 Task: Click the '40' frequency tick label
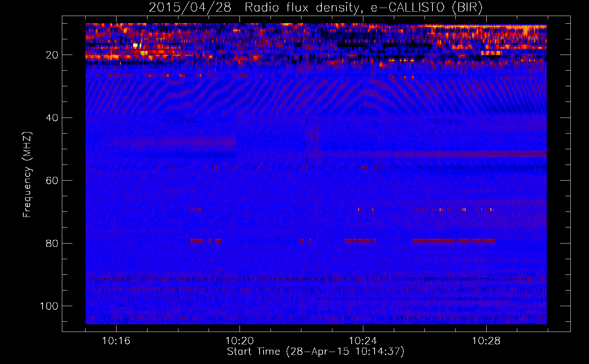52,118
